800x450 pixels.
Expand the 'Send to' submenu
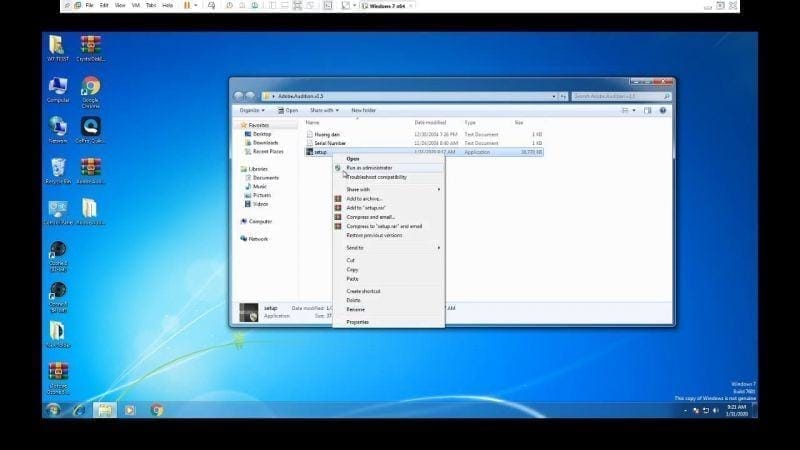pos(355,247)
